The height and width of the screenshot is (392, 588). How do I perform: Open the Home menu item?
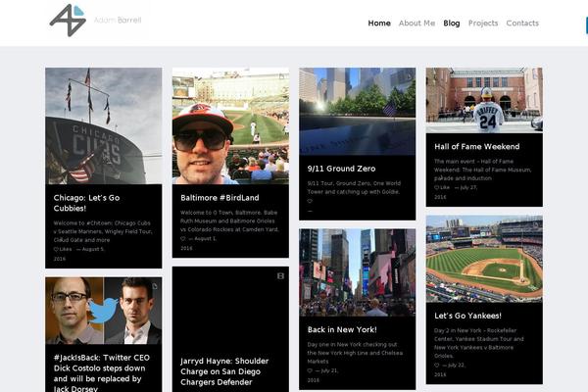379,24
